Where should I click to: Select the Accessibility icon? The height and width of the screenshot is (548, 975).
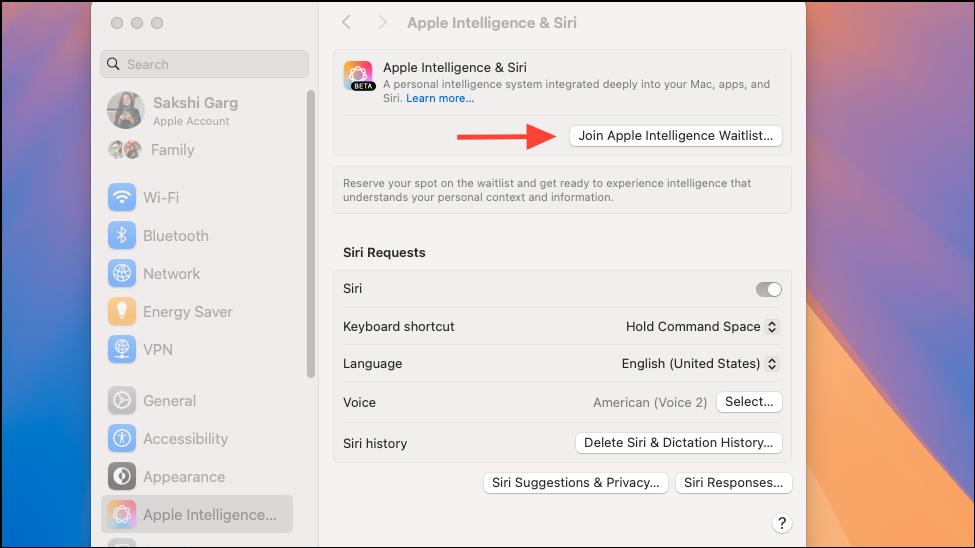(122, 439)
